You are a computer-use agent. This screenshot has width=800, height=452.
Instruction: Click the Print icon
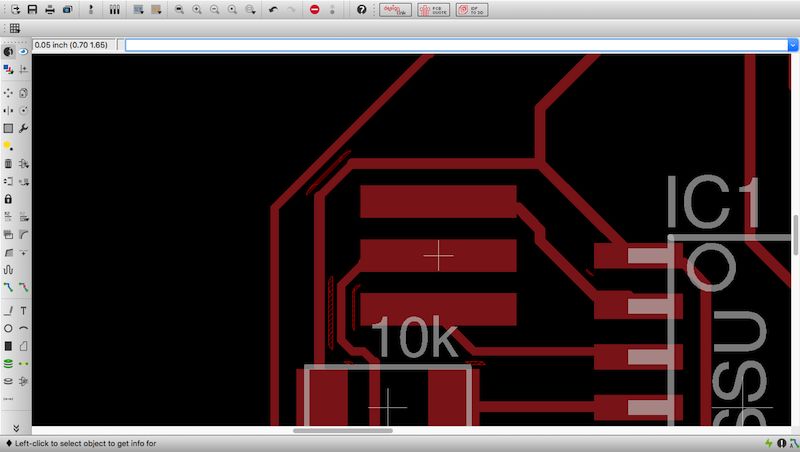(x=50, y=9)
